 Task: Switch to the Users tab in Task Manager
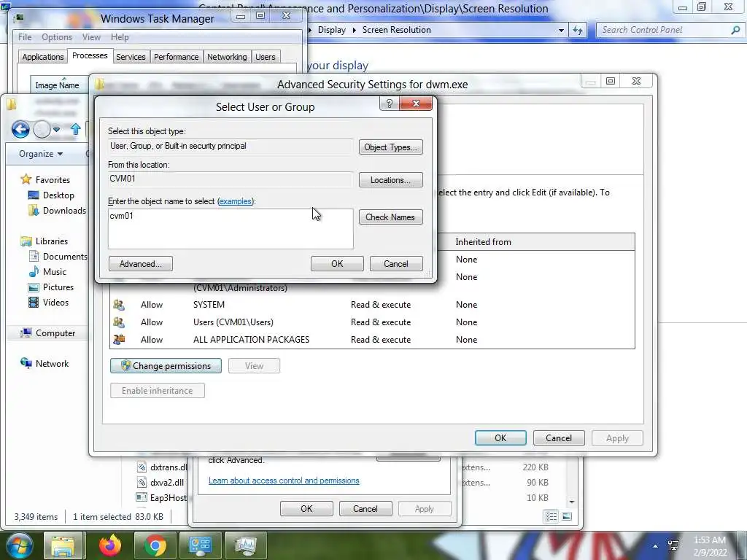tap(265, 57)
